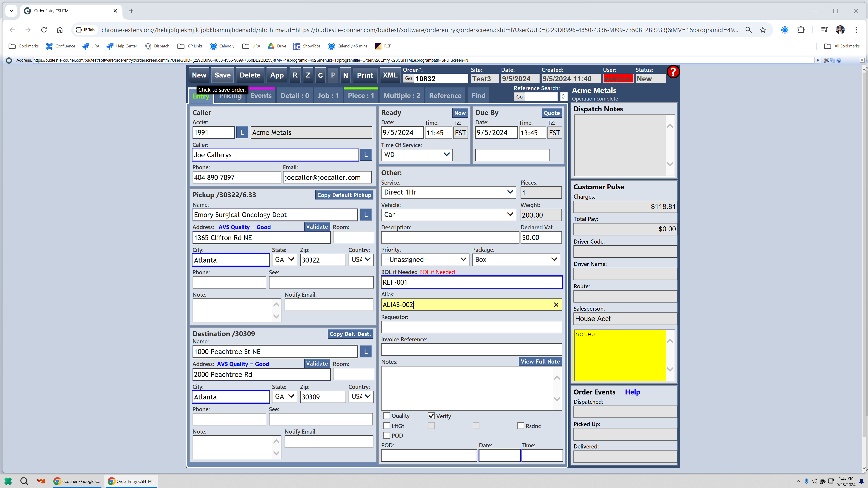Click View Full Note
This screenshot has height=488, width=868.
[540, 361]
